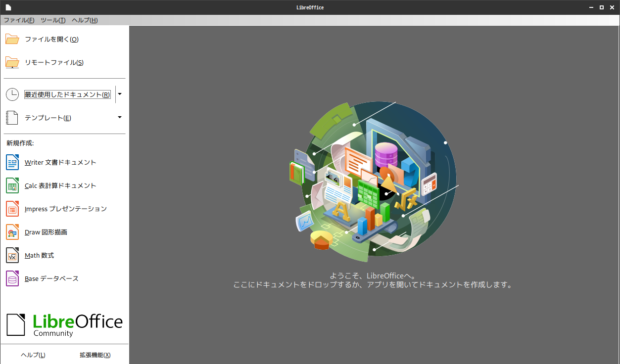Select テンプレート(E) button

tap(59, 118)
